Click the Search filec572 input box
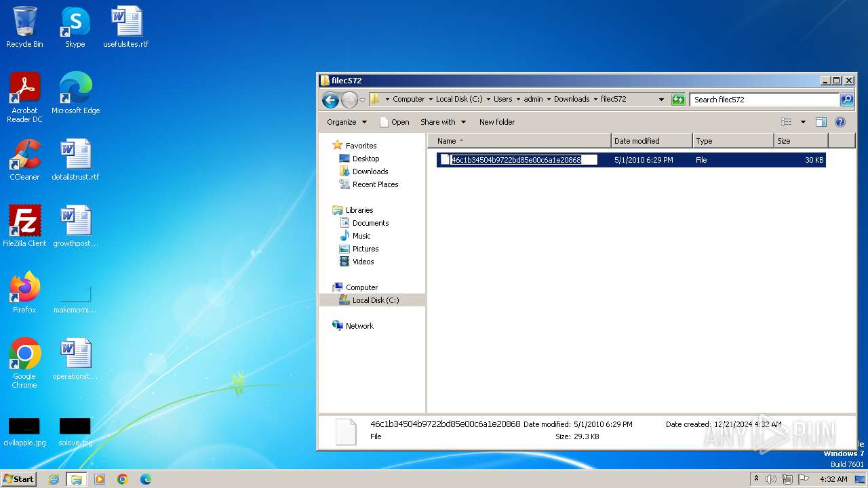Image resolution: width=868 pixels, height=488 pixels. (x=765, y=99)
